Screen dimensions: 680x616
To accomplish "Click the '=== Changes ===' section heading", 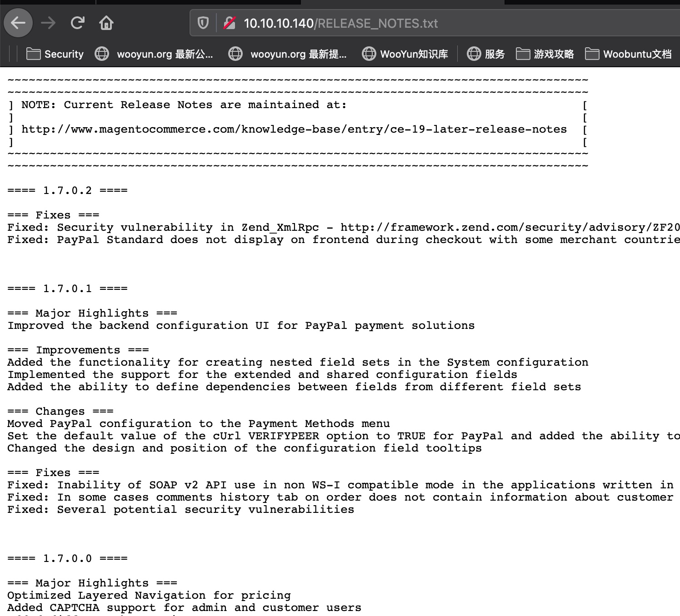I will click(x=60, y=412).
